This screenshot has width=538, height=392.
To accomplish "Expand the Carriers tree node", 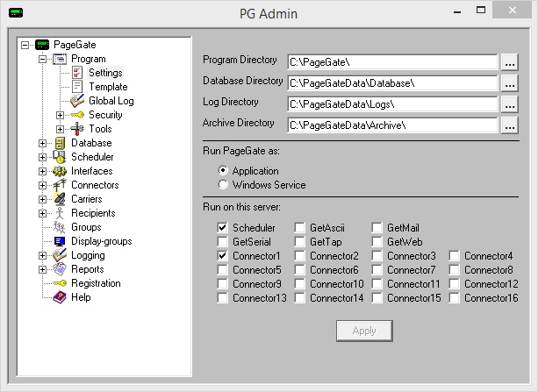I will [x=42, y=199].
